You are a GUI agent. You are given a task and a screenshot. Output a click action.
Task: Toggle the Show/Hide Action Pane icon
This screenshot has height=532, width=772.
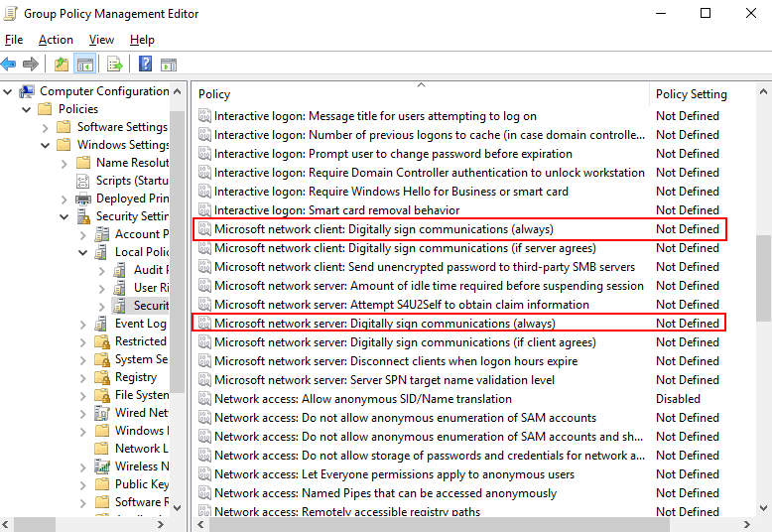tap(169, 65)
